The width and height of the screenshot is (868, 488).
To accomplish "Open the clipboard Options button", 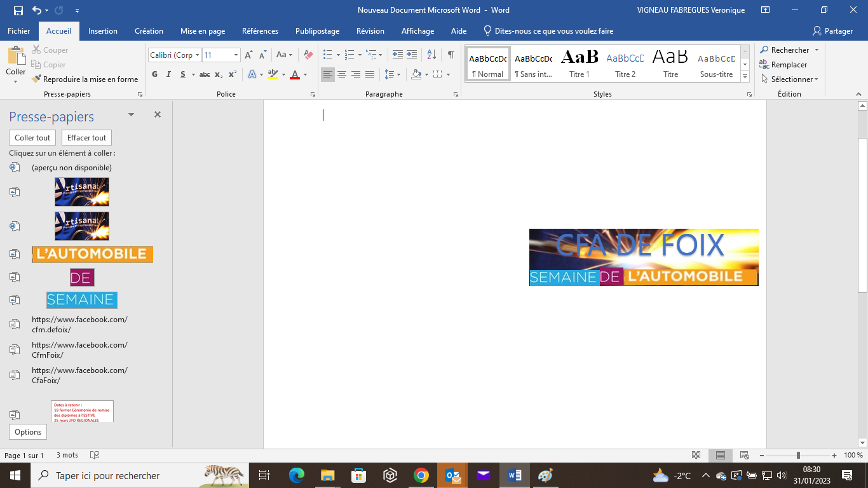I will pyautogui.click(x=28, y=432).
